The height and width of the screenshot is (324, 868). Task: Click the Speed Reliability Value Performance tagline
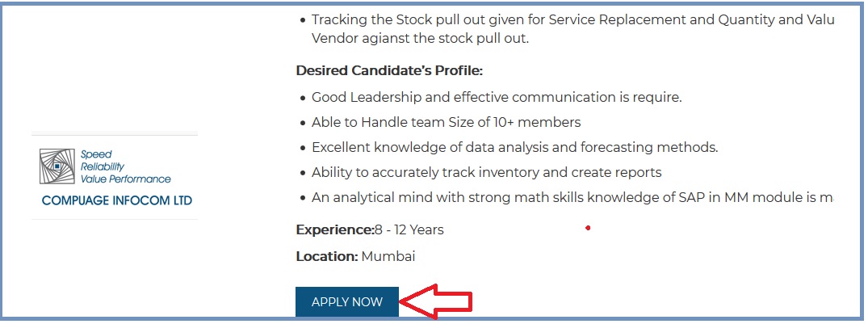coord(125,166)
